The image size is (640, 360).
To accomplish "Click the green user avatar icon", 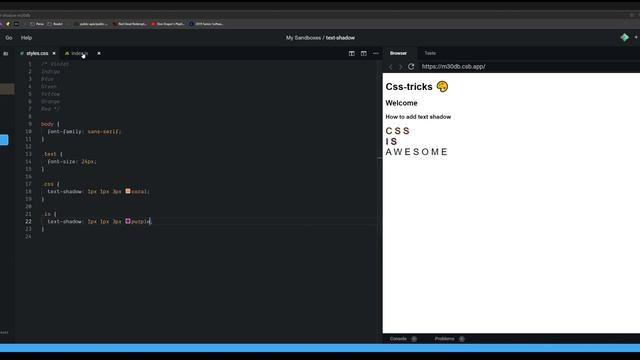I will (x=624, y=38).
